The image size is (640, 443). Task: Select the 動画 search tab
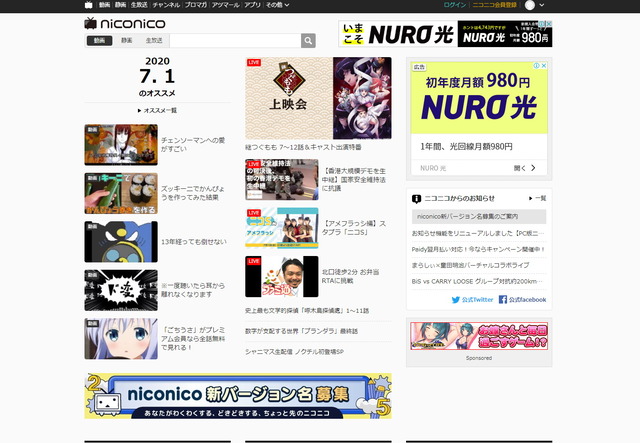[x=100, y=41]
